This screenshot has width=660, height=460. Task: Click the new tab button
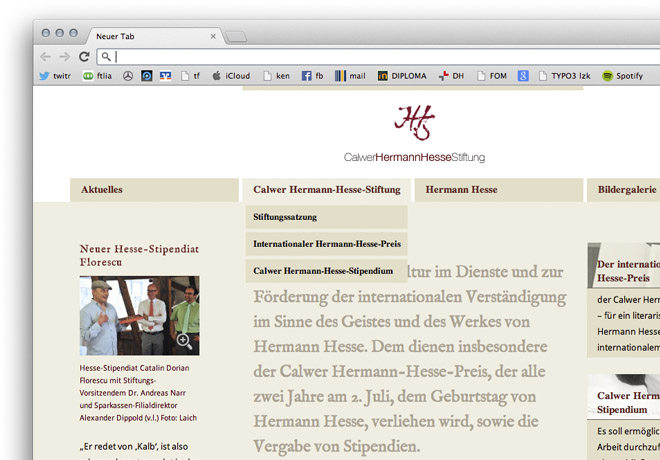pos(236,37)
